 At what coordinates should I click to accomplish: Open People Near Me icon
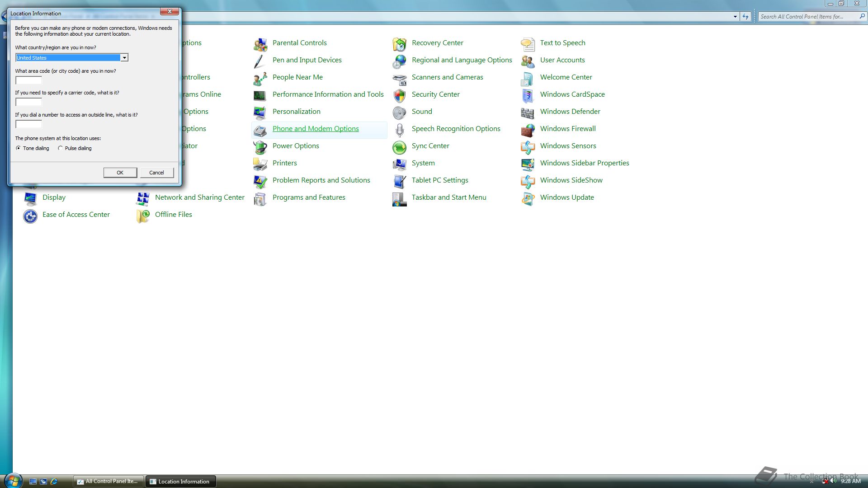click(260, 78)
